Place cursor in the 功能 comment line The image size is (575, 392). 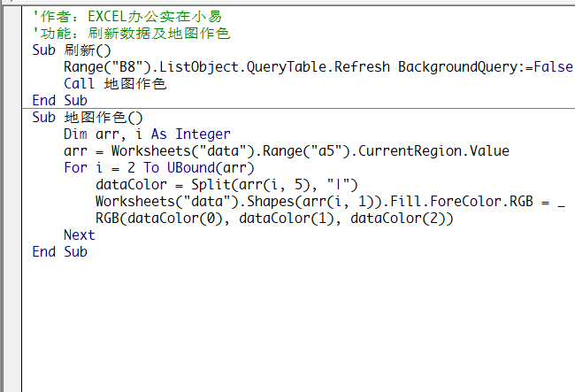(x=131, y=34)
